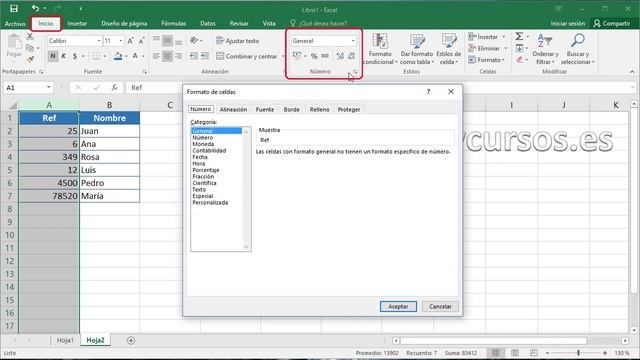The height and width of the screenshot is (360, 640).
Task: Open the Borde tab in dialog
Action: pyautogui.click(x=291, y=109)
